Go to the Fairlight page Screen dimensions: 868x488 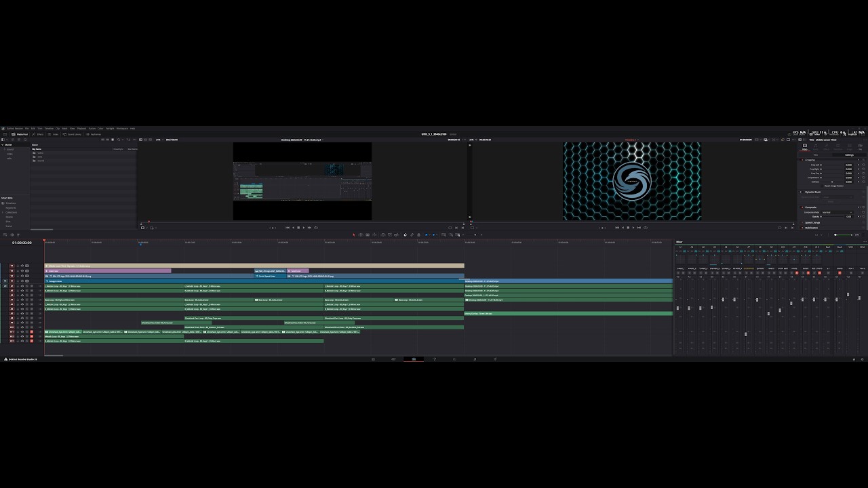[475, 359]
